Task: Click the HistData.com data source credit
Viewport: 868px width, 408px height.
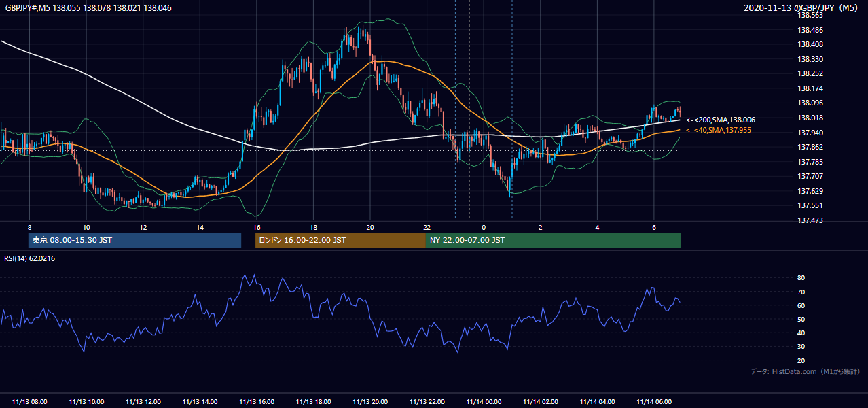Action: (806, 371)
